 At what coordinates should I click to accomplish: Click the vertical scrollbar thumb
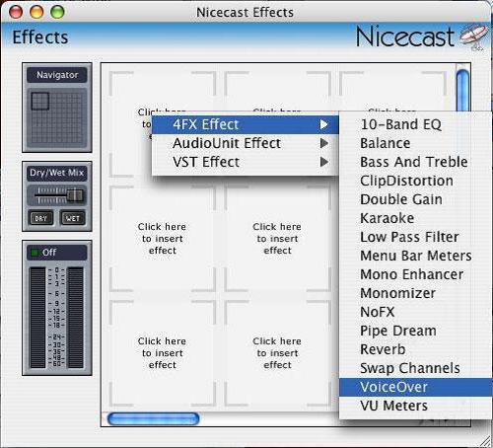(462, 91)
